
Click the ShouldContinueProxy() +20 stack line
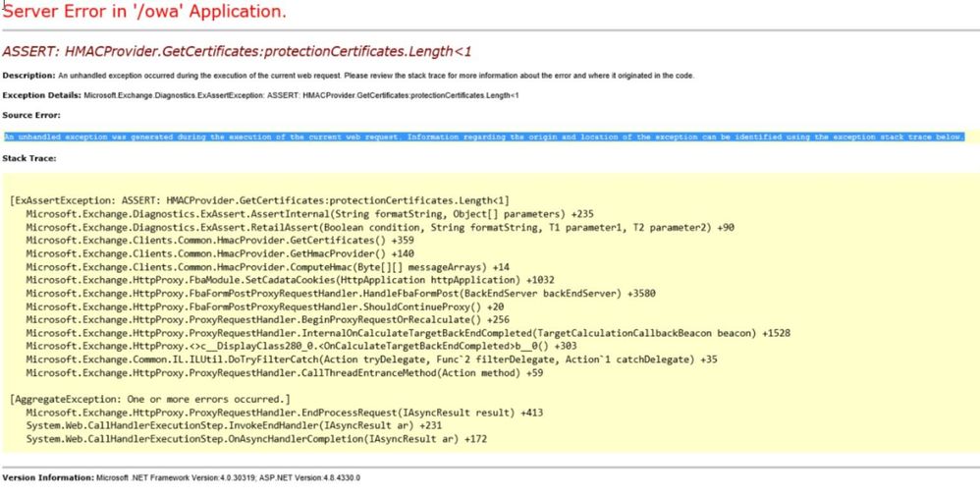(265, 306)
